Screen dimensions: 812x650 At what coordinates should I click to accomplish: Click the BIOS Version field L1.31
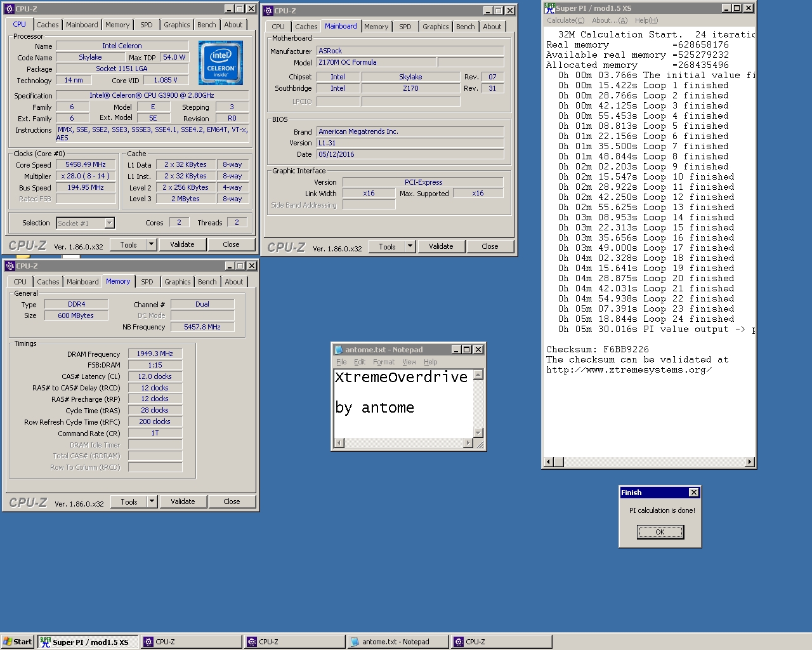click(410, 143)
